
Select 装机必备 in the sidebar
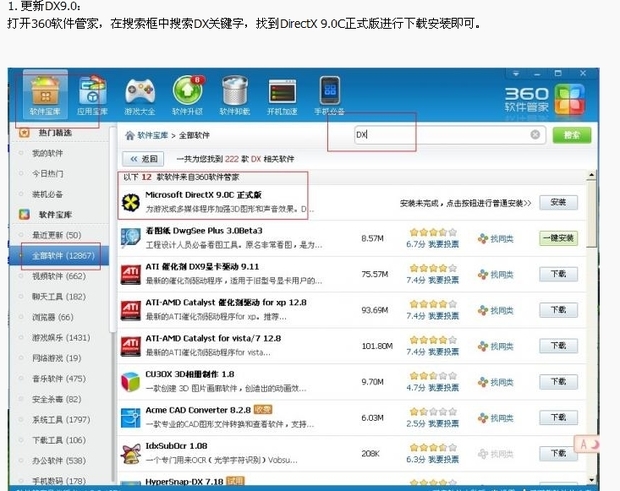coord(47,194)
